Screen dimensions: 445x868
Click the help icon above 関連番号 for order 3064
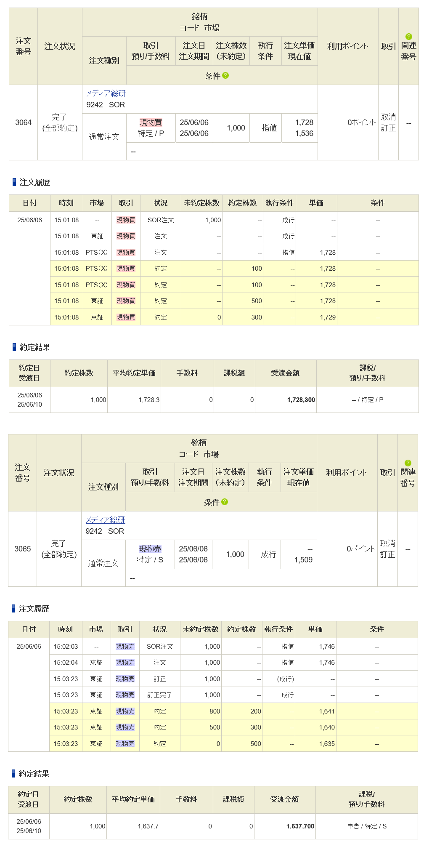coord(408,37)
